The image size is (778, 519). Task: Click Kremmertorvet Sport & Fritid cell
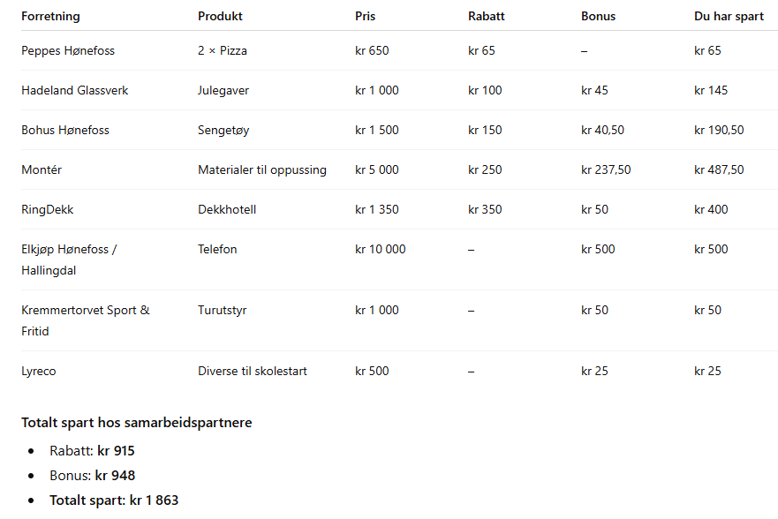click(85, 320)
